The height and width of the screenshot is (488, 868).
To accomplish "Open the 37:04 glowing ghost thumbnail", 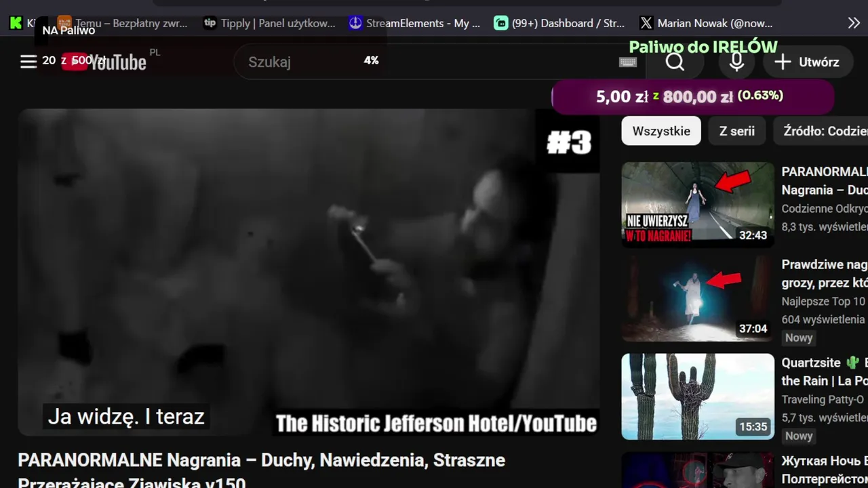I will (698, 298).
